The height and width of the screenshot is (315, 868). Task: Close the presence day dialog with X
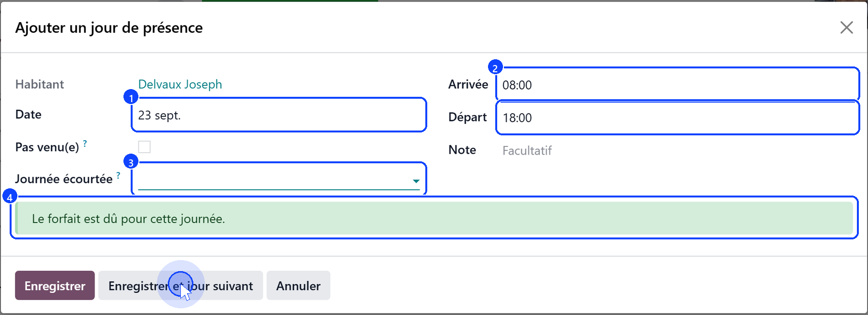pos(846,27)
